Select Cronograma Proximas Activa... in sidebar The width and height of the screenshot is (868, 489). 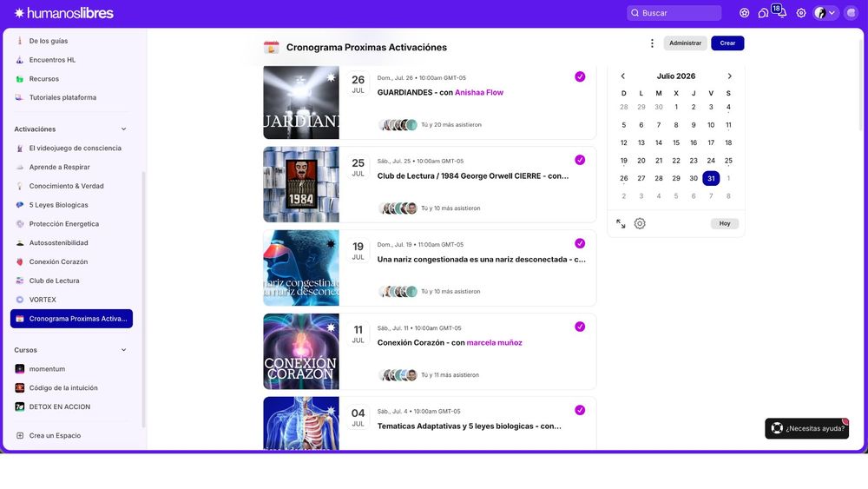pos(71,319)
